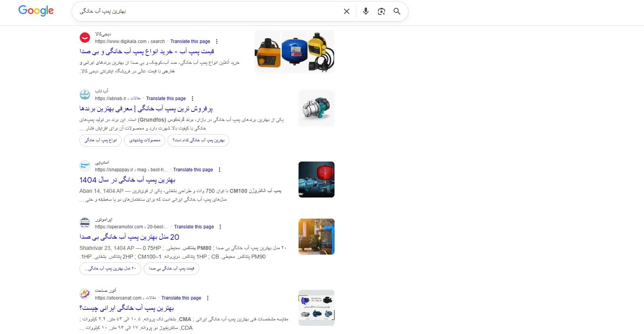The width and height of the screenshot is (644, 334).
Task: Translate the digikala.com result page
Action: click(190, 41)
